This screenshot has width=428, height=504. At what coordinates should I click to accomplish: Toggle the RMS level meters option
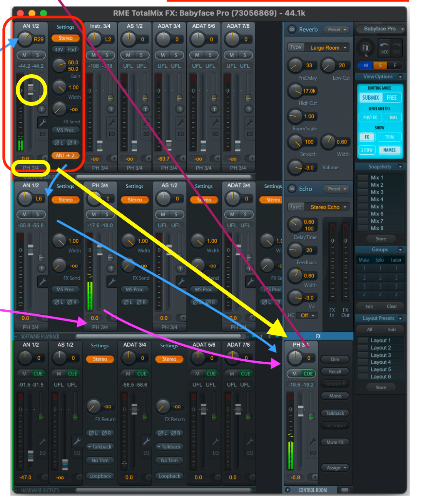coord(393,117)
